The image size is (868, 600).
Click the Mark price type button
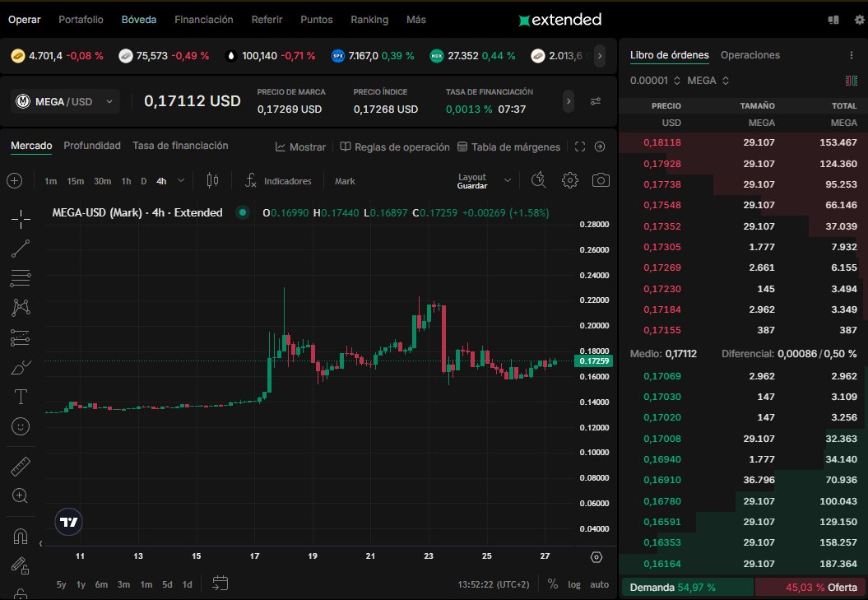pos(345,181)
